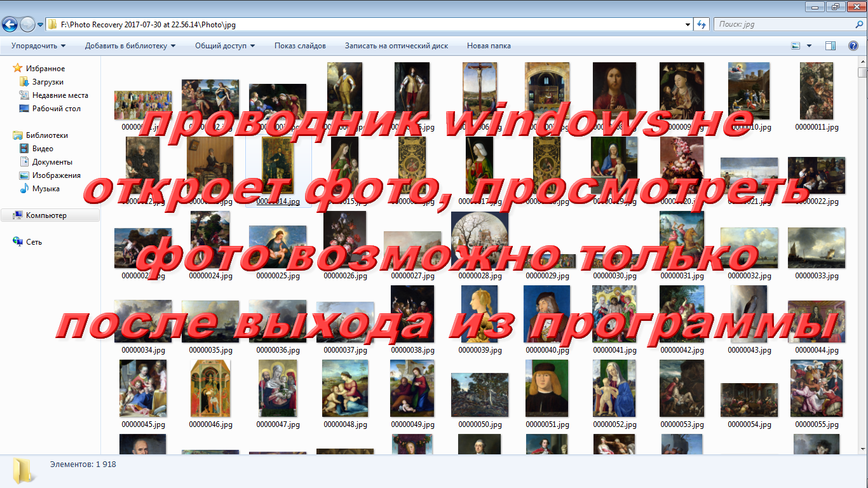This screenshot has width=868, height=488.
Task: Select thumbnail 00000026.jpg
Action: click(x=345, y=240)
